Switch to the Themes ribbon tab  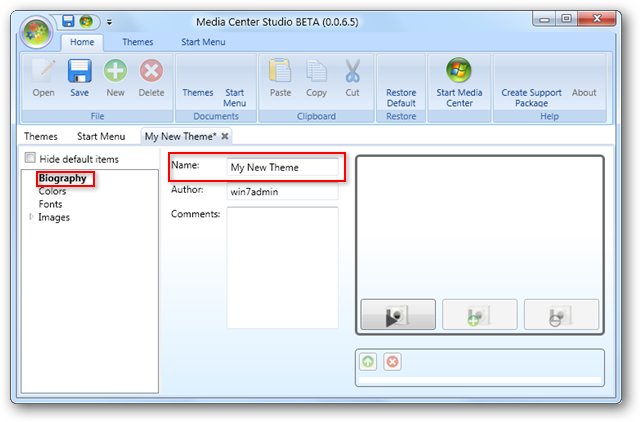pos(138,42)
